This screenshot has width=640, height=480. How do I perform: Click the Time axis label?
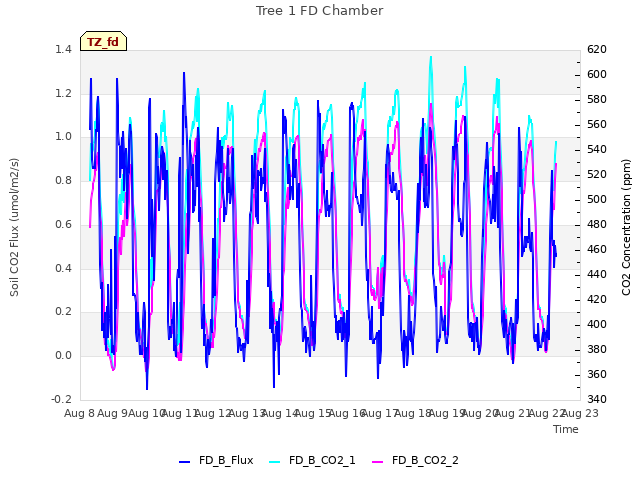(x=566, y=429)
